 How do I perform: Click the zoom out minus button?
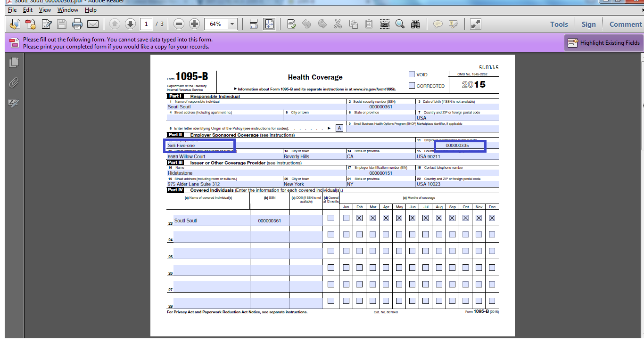[179, 24]
